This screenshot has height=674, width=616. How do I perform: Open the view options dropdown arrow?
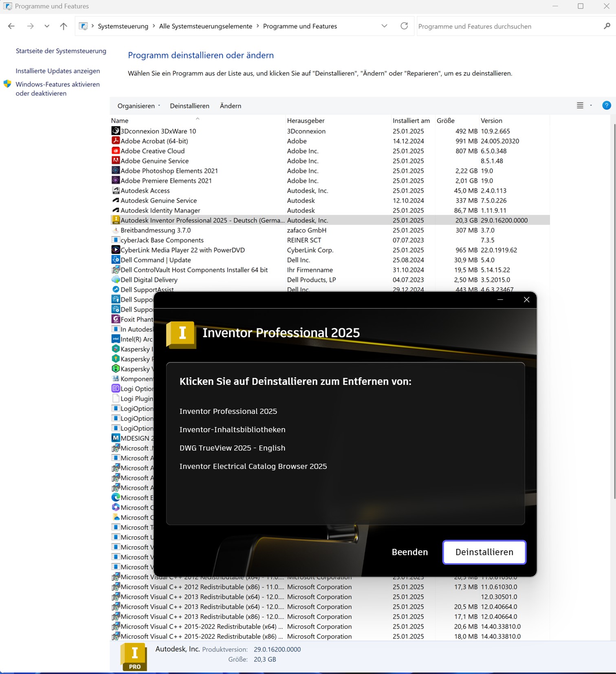(x=591, y=106)
